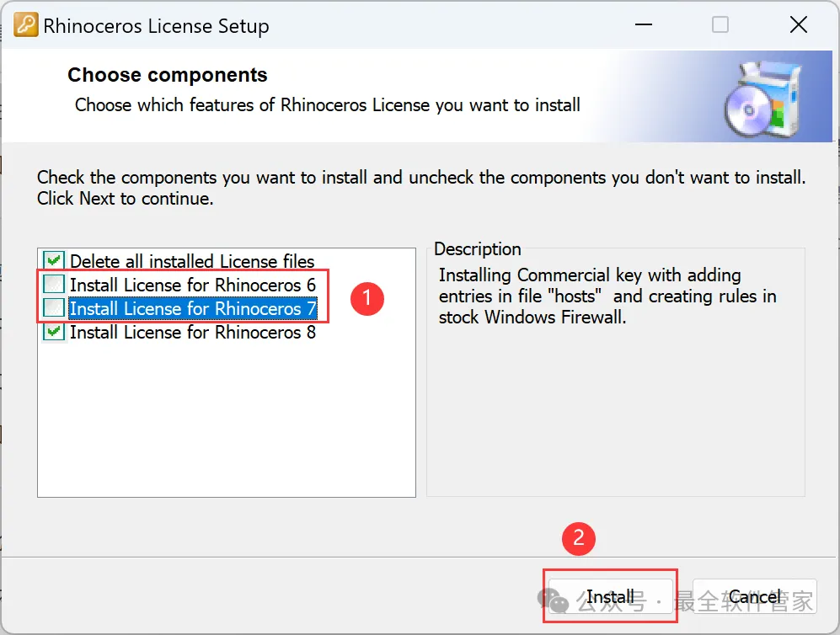Uncheck Delete all installed License files checkbox
The height and width of the screenshot is (635, 840).
click(54, 261)
